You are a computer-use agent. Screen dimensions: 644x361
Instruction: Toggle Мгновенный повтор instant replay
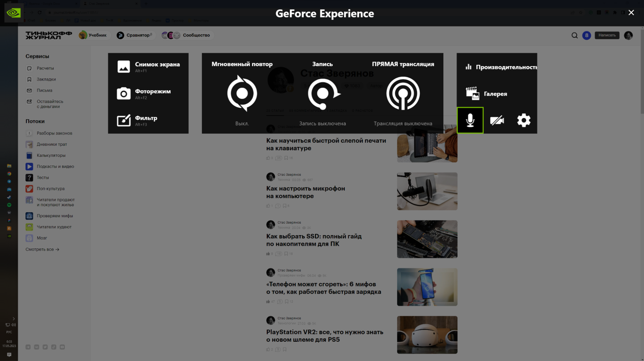point(242,93)
